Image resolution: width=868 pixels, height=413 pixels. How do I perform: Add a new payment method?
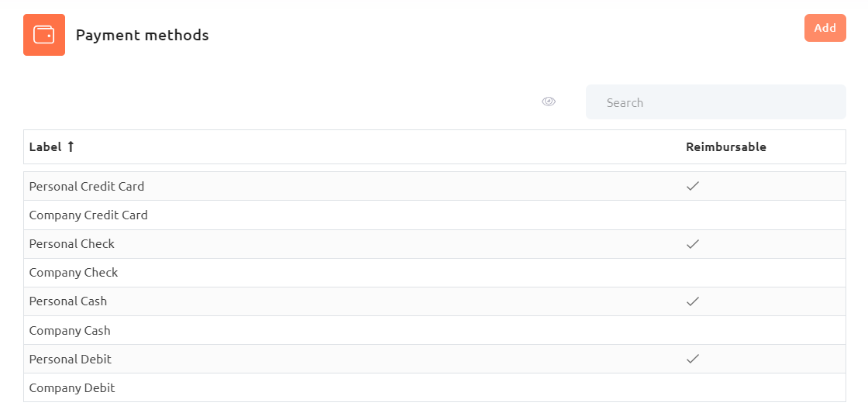825,28
